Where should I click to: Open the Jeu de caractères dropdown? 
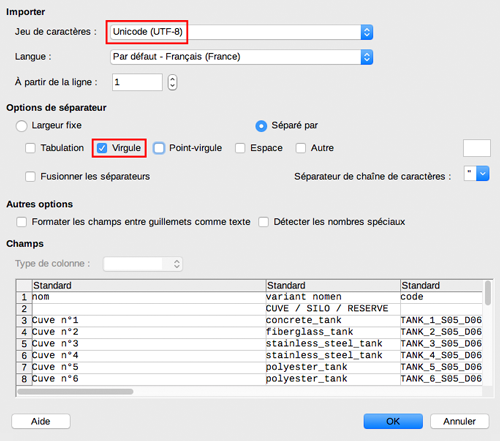click(241, 32)
